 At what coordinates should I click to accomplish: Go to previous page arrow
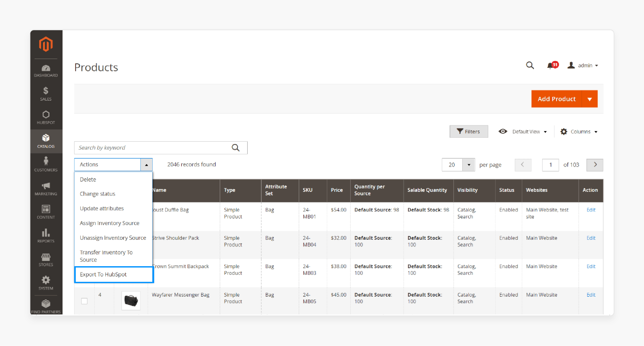pos(523,165)
